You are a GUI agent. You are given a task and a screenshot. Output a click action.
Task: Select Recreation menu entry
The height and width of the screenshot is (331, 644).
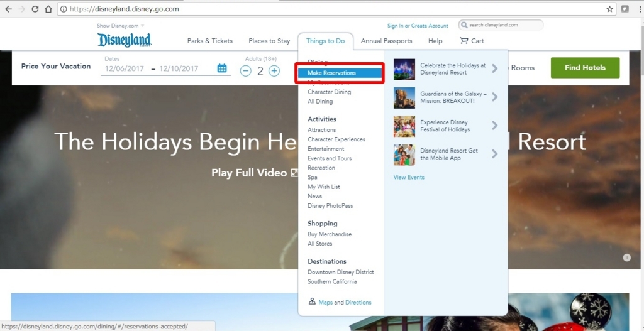coord(321,167)
